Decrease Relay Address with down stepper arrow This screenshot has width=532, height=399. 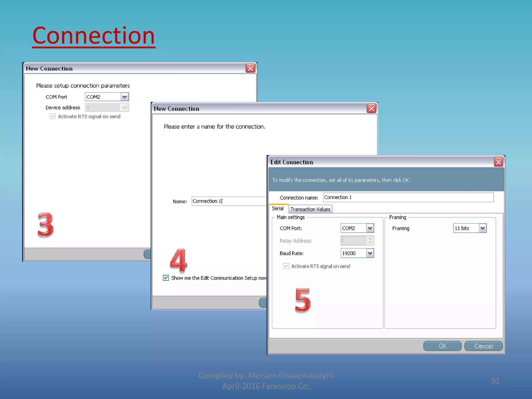[x=370, y=242]
